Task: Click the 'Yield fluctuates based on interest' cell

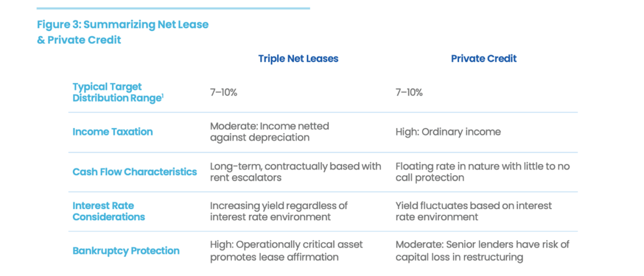Action: click(x=474, y=211)
